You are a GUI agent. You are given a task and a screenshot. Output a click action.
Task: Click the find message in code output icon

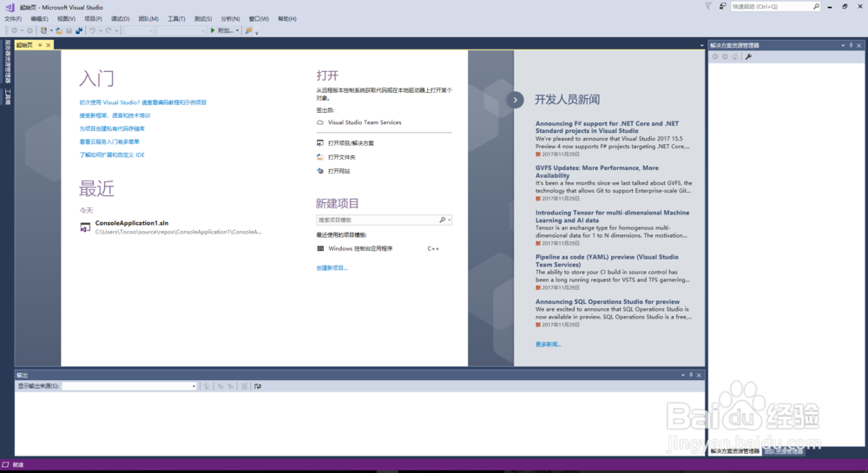point(207,386)
